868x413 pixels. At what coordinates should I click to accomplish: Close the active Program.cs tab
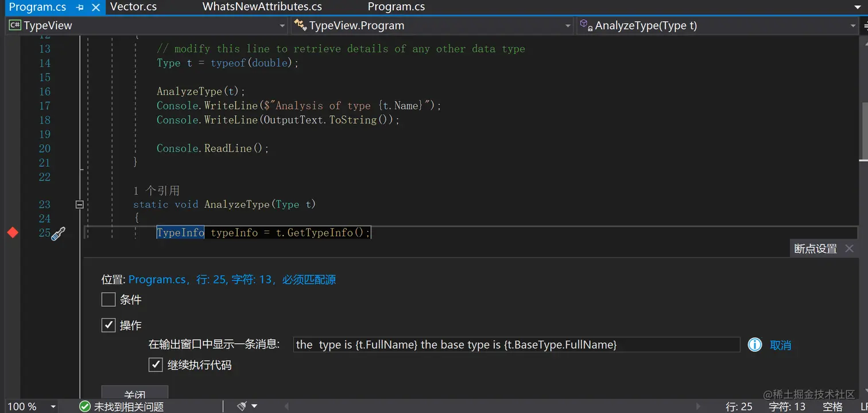(x=96, y=7)
